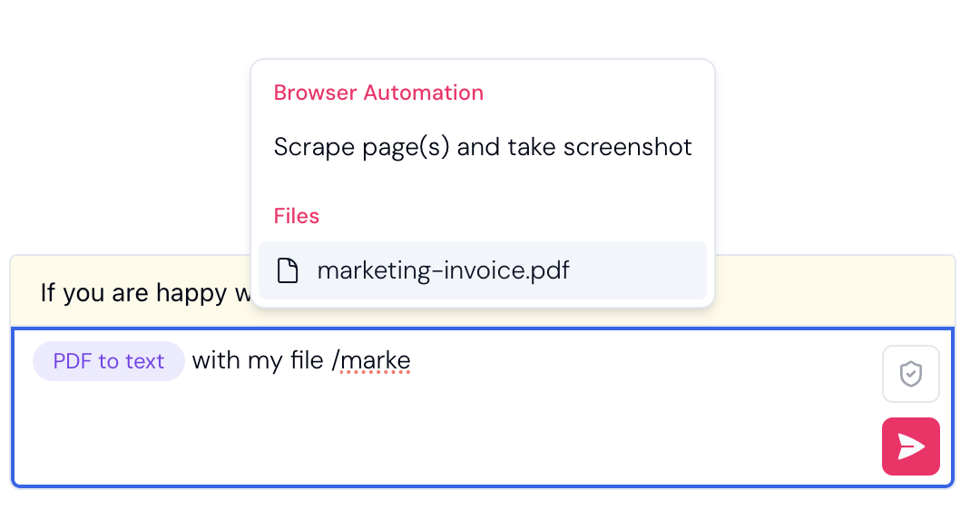Click the PDF to text chip
The height and width of the screenshot is (510, 980).
coord(109,361)
